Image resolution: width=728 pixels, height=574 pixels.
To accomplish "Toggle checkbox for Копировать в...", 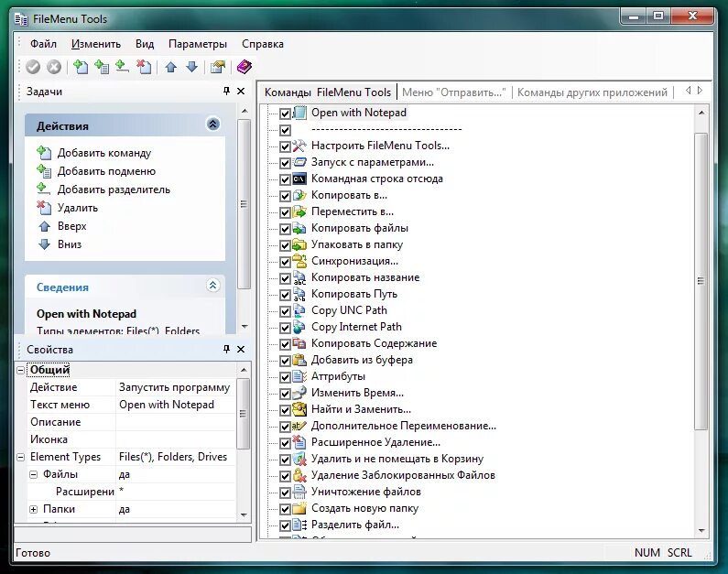I will coord(285,196).
